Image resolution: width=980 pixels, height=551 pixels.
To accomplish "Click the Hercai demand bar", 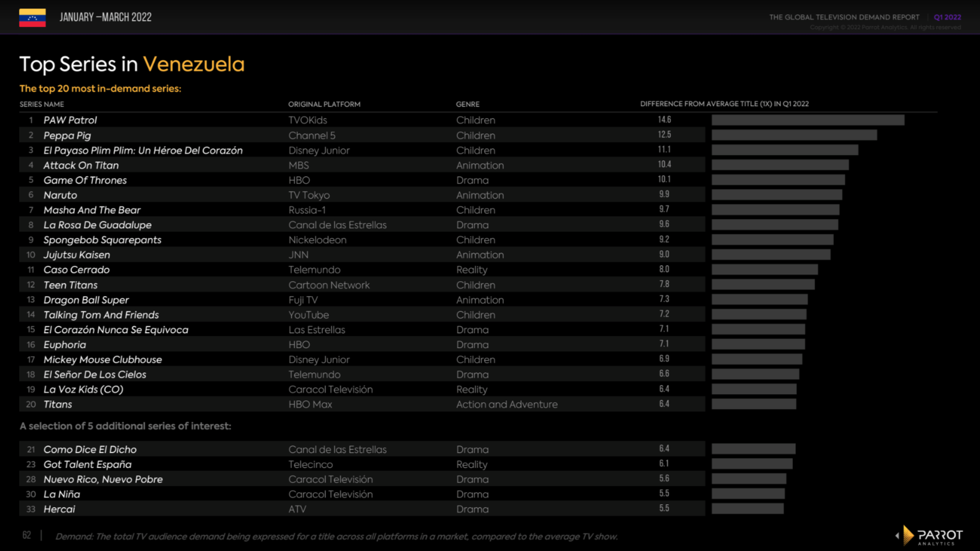I will [x=748, y=509].
